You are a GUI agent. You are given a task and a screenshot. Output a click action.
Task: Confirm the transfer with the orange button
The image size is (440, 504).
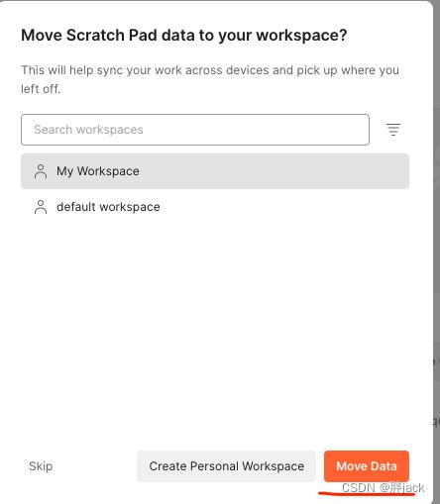(367, 466)
